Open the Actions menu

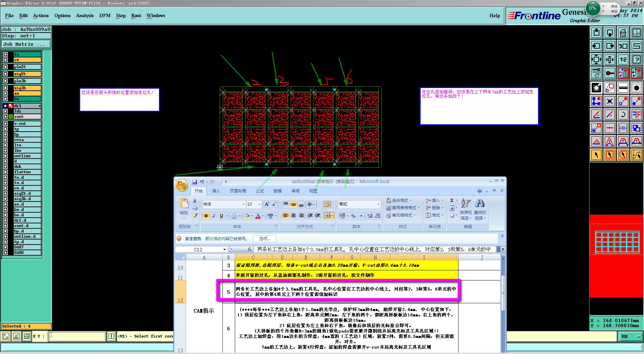pyautogui.click(x=41, y=15)
